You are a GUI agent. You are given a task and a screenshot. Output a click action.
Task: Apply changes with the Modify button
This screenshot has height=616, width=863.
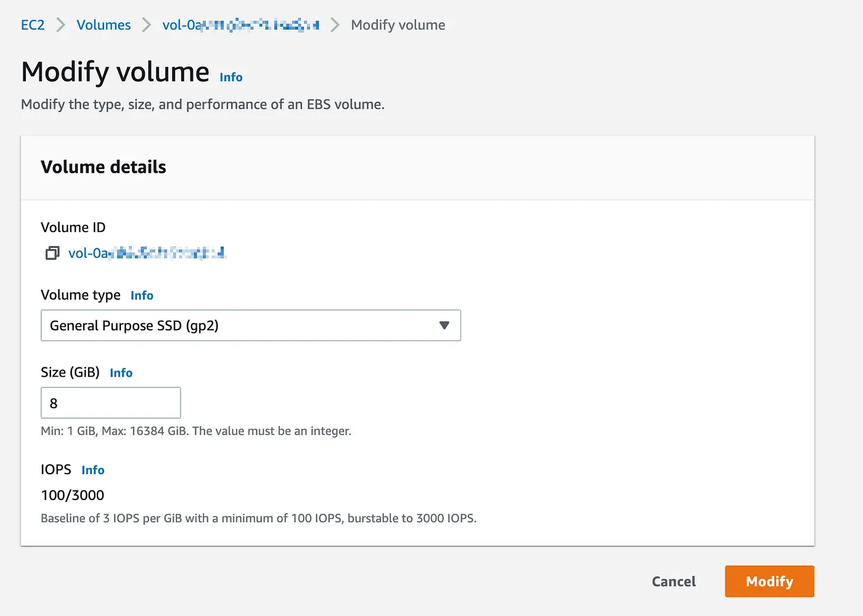769,581
